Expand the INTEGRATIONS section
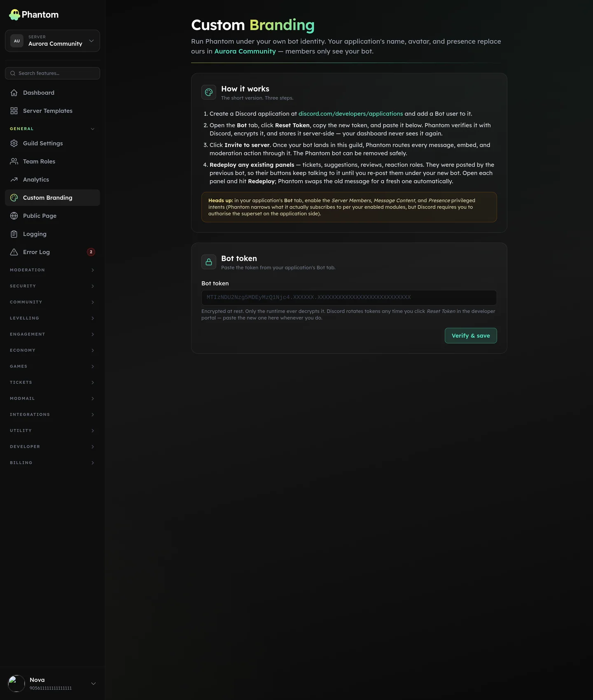 pyautogui.click(x=52, y=415)
